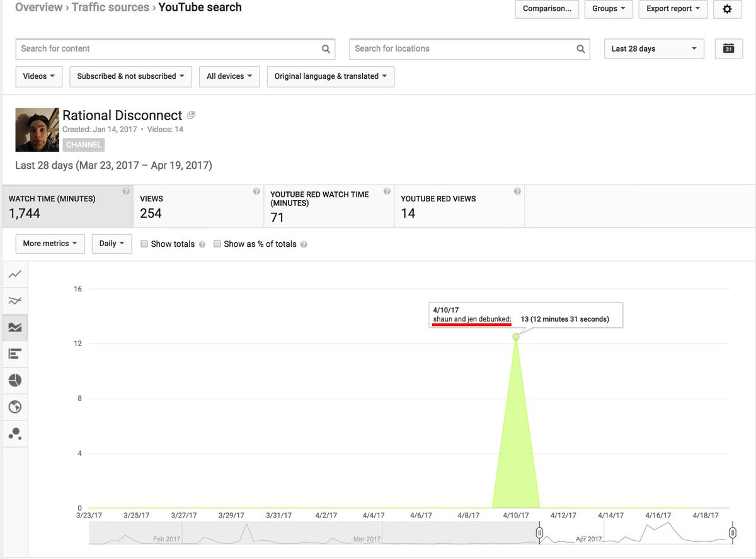
Task: Select the pie chart icon
Action: (x=14, y=380)
